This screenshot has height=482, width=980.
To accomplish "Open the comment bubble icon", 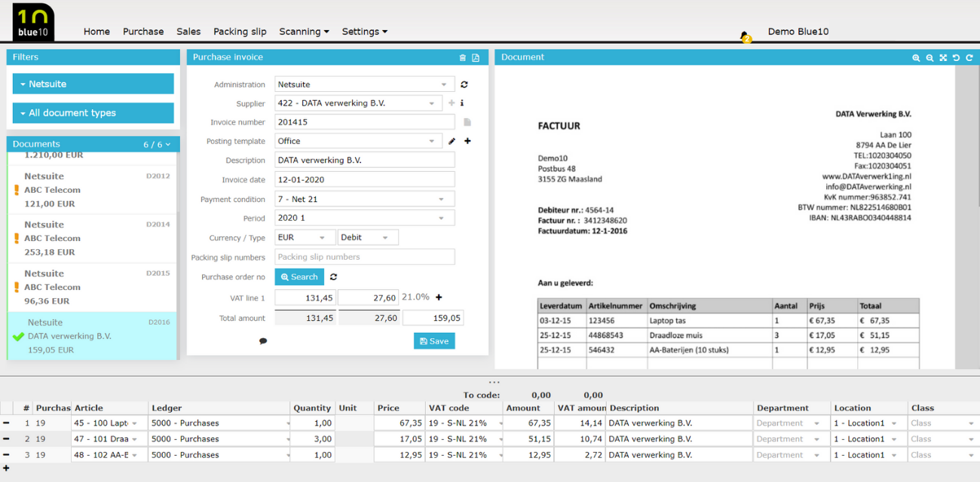I will (x=263, y=341).
